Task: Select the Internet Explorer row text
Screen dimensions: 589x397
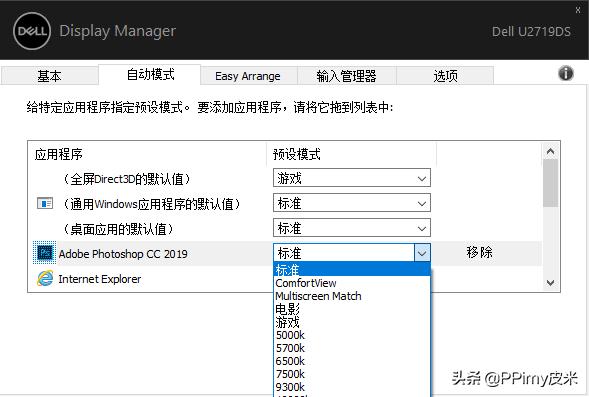Action: click(x=100, y=279)
